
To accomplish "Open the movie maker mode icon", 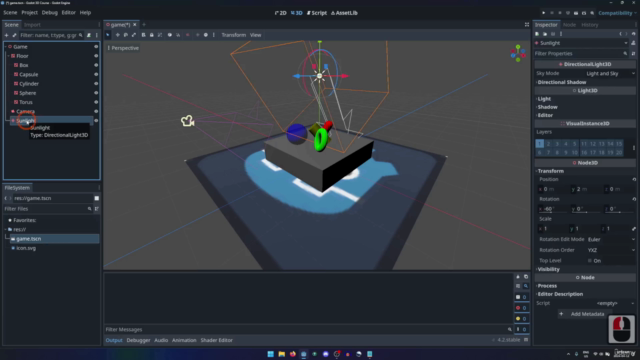I will point(592,13).
